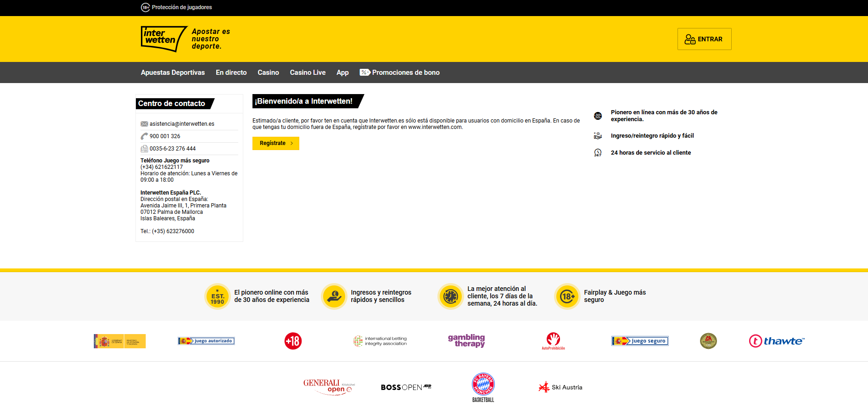Click the ENTRAR login button
The width and height of the screenshot is (868, 413).
pos(704,39)
